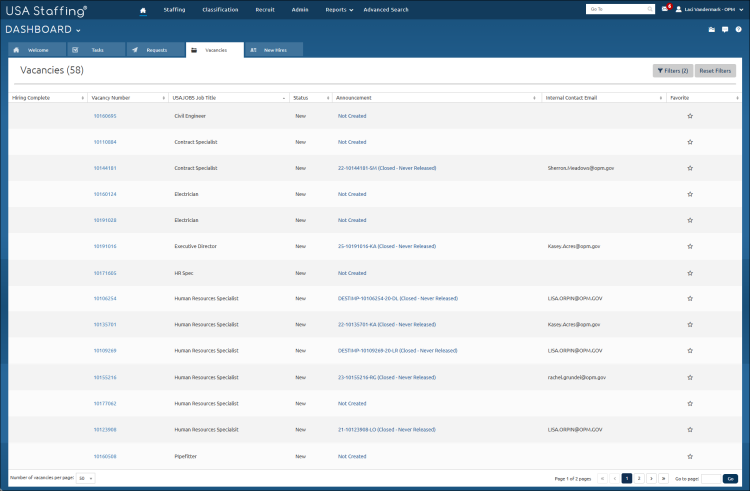This screenshot has height=491, width=750.
Task: Jump to the first page of results
Action: tap(603, 479)
